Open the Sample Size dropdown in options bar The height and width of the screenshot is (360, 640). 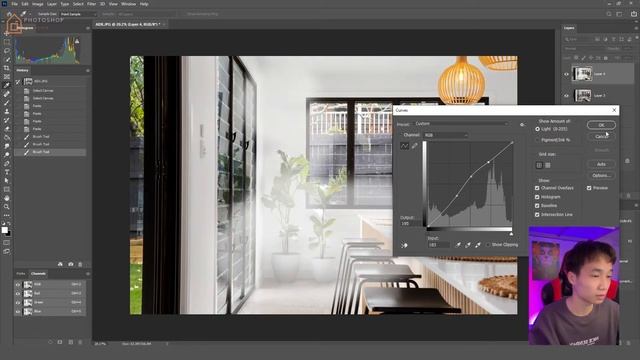tap(78, 14)
